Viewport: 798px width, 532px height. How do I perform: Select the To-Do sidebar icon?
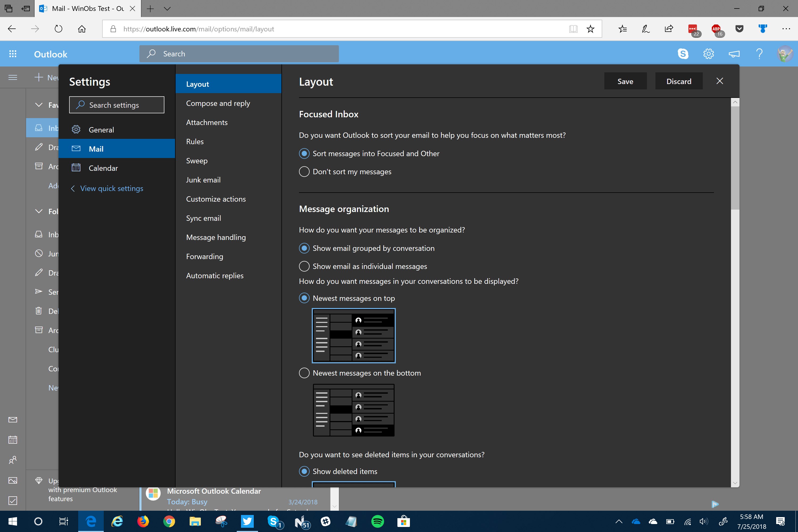click(x=13, y=500)
